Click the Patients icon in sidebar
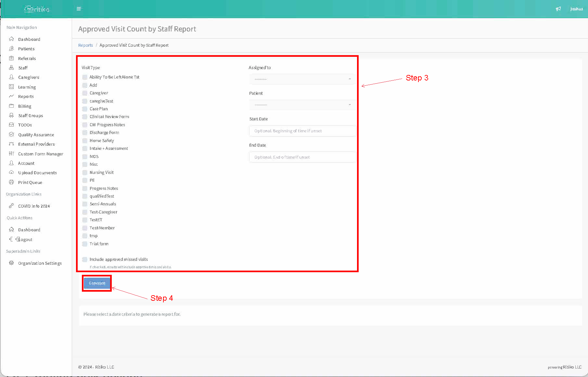 point(11,49)
